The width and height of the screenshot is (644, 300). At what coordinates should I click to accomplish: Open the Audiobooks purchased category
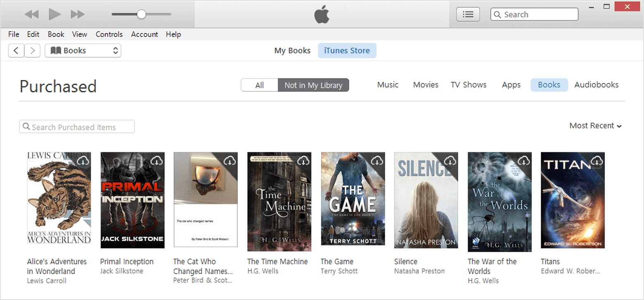596,85
